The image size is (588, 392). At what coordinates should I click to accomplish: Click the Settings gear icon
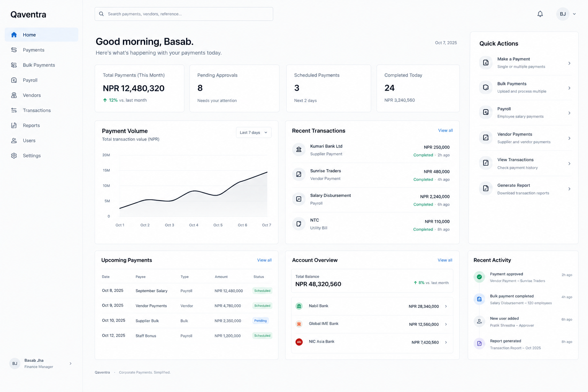[x=14, y=156]
